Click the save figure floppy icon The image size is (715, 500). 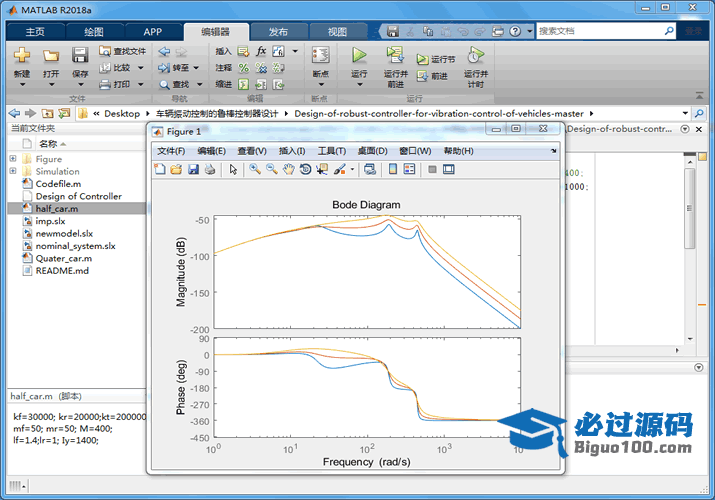pyautogui.click(x=193, y=170)
